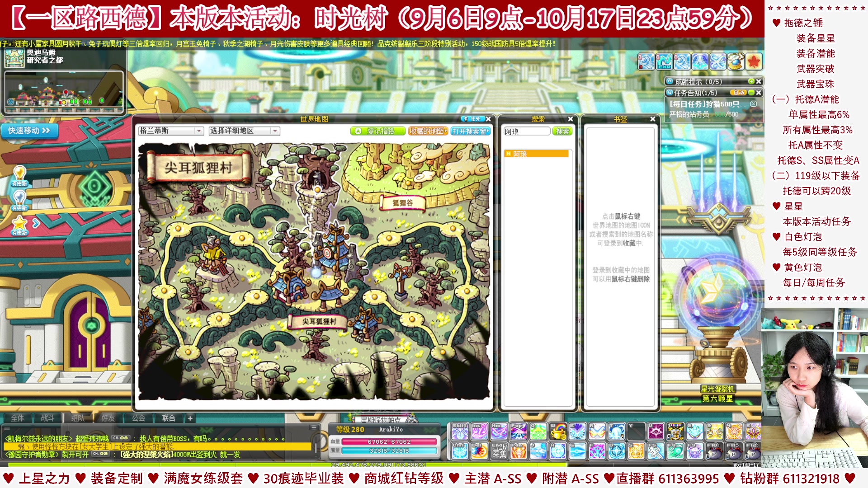The width and height of the screenshot is (868, 488).
Task: Use the Q-key green skill
Action: point(538,431)
